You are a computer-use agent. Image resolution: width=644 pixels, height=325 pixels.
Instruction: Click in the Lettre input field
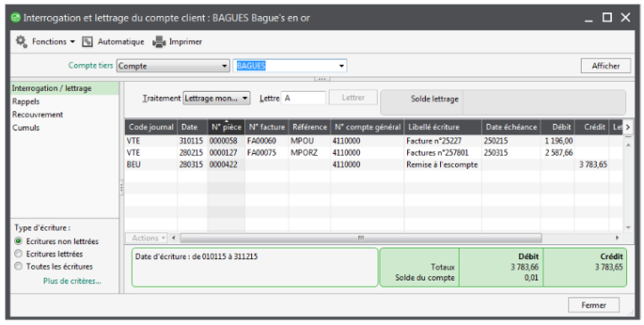click(x=303, y=98)
